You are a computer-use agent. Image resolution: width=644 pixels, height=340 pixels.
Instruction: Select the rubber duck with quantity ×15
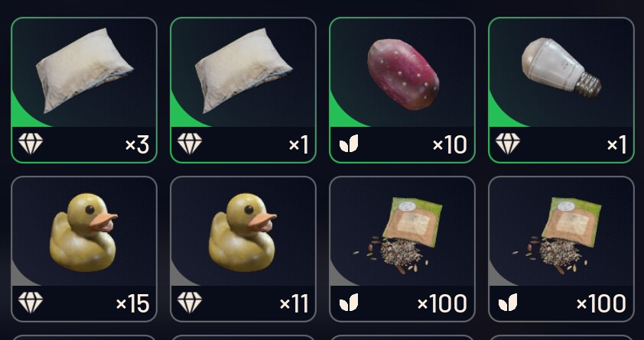[84, 249]
